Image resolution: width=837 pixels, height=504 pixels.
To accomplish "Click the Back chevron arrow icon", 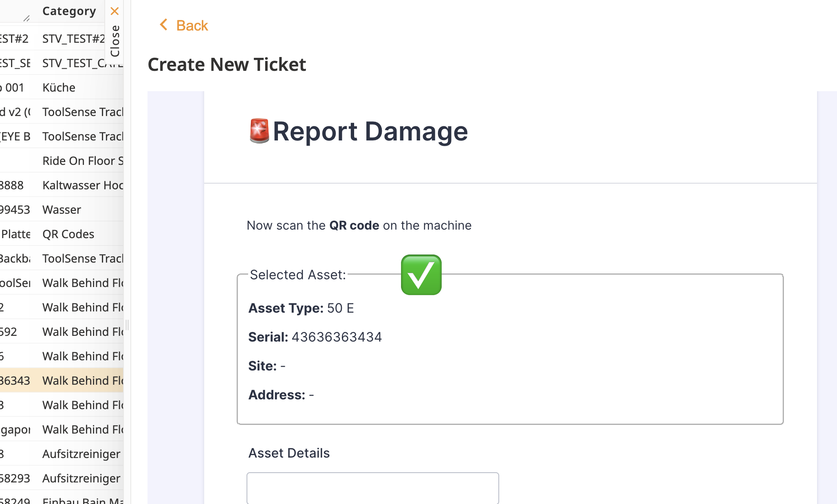I will pos(163,25).
